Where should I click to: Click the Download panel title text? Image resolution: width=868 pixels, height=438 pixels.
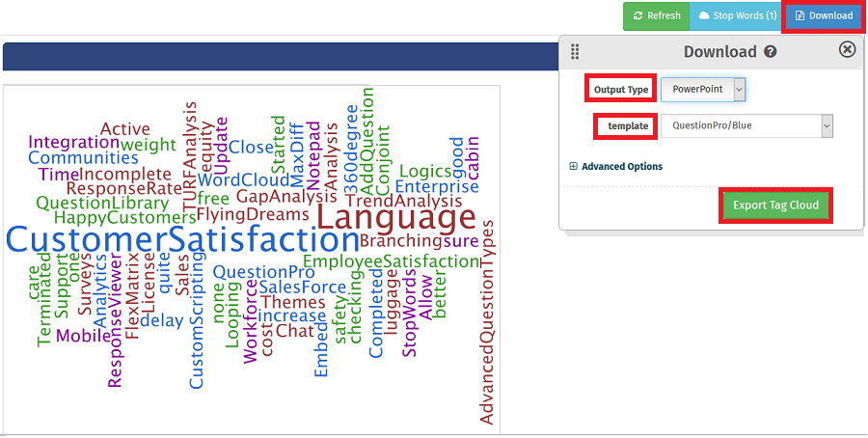tap(719, 52)
